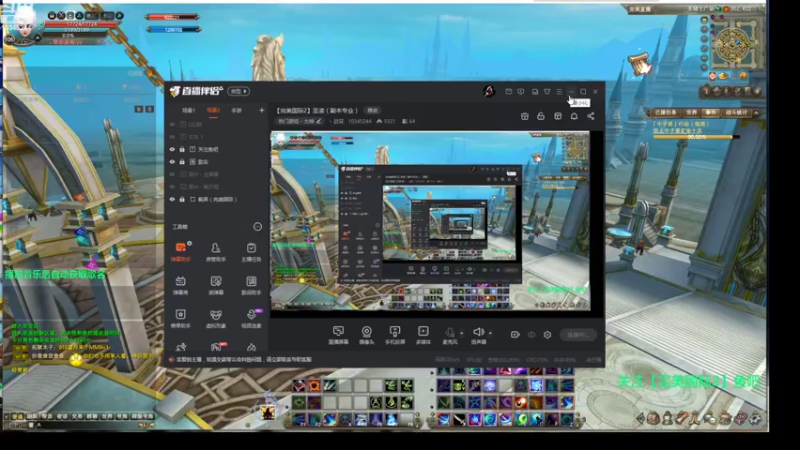The height and width of the screenshot is (450, 800).
Task: Open the 世界 tab in game tracker
Action: click(x=691, y=112)
